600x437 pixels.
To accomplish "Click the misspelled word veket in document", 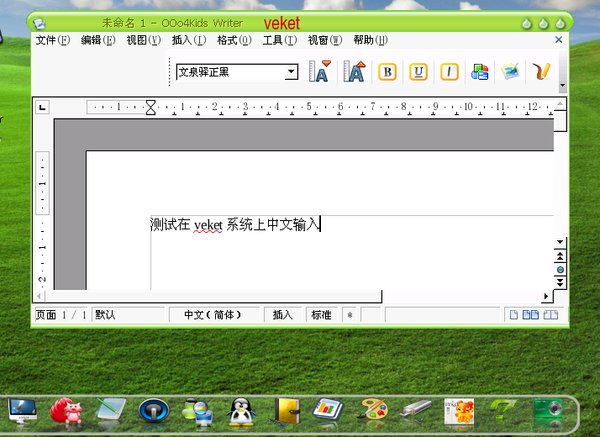I will 208,225.
